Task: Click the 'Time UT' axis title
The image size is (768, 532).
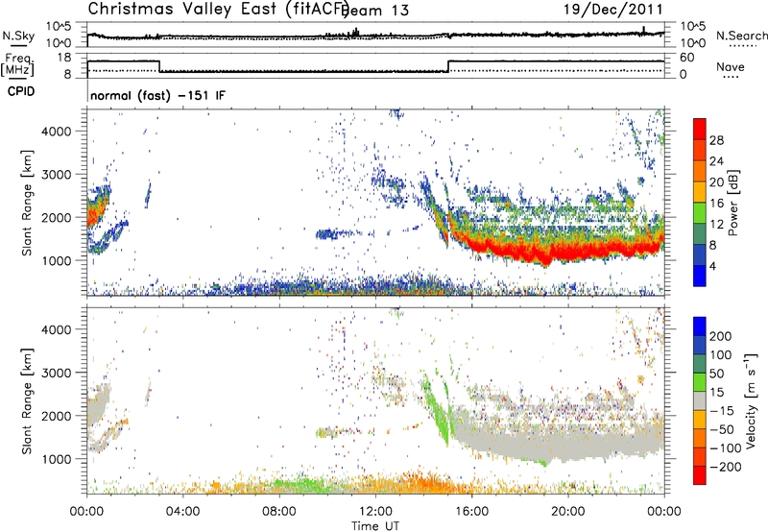Action: click(375, 525)
